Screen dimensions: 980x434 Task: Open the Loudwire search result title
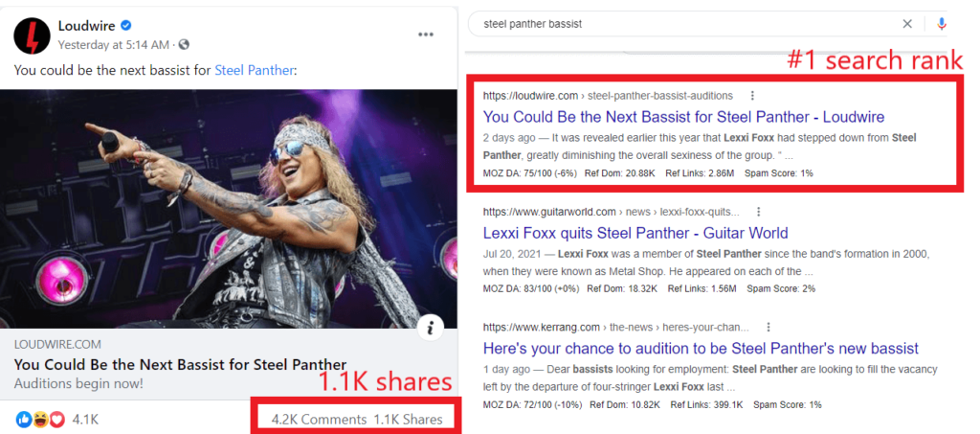click(683, 117)
